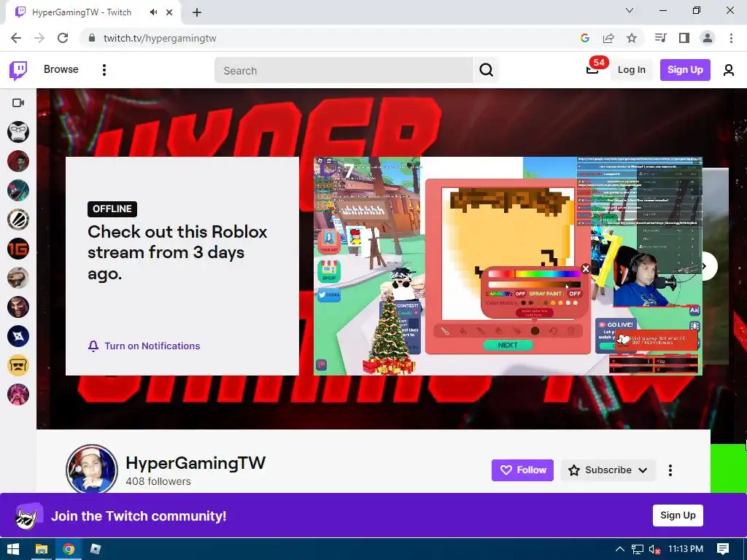Open the striped circle logo channel in the sidebar
This screenshot has width=747, height=560.
point(18,219)
